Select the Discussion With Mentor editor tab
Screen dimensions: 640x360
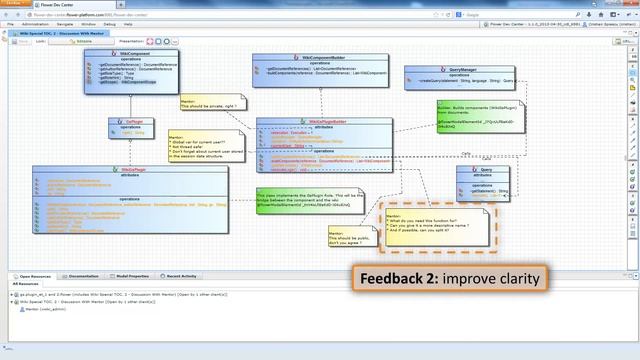(59, 33)
